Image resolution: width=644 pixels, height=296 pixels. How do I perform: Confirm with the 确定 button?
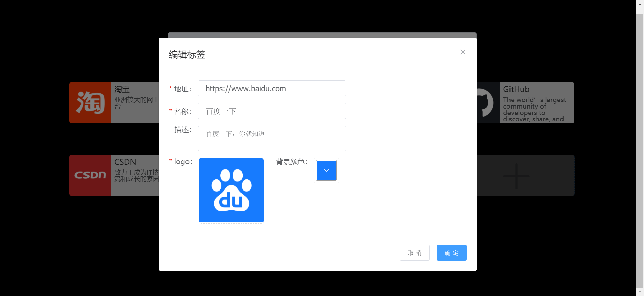pos(451,253)
